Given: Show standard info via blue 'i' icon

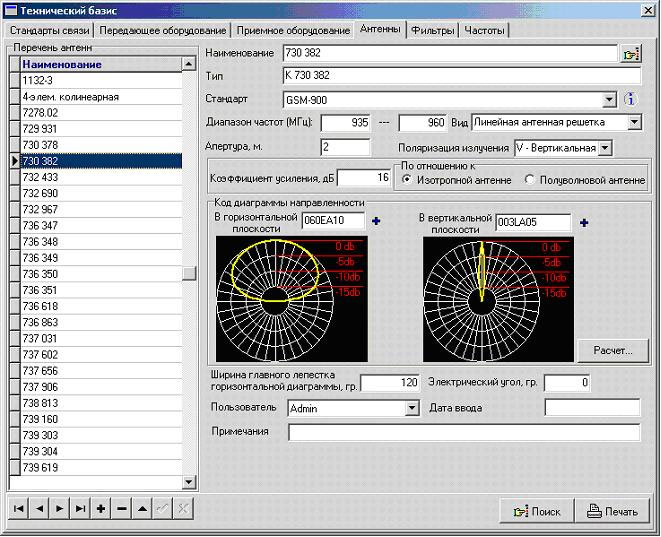Looking at the screenshot, I should click(x=630, y=99).
